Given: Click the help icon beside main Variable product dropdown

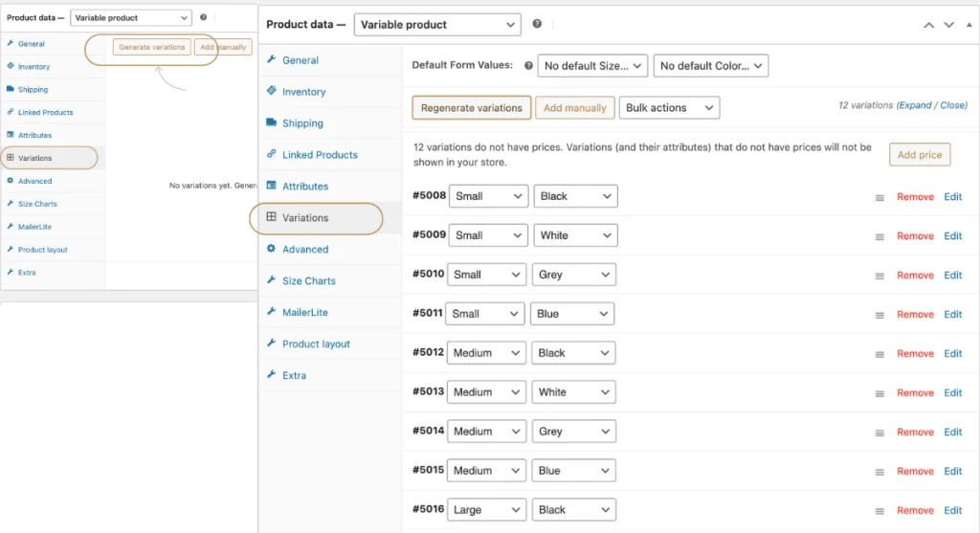Looking at the screenshot, I should [x=537, y=24].
